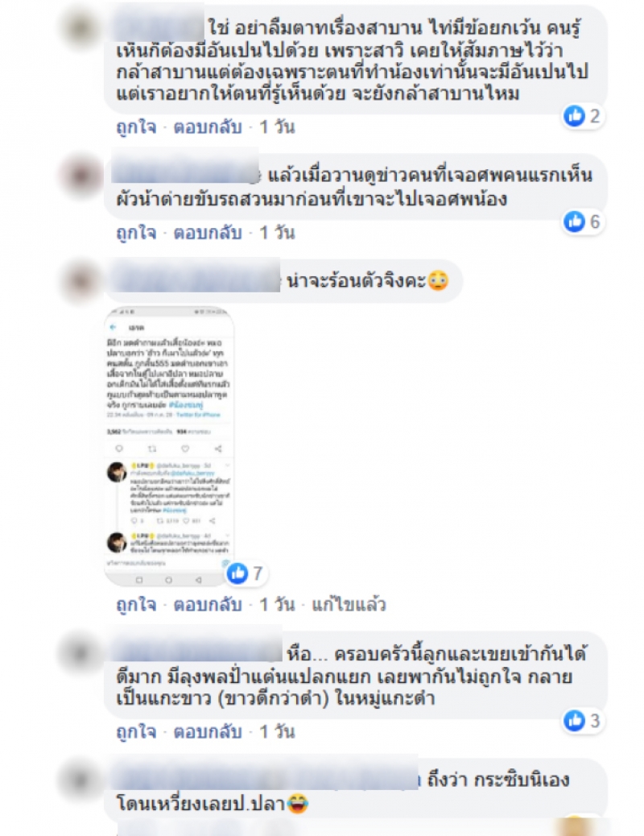Click the like reaction icon showing 6
Screen dimensions: 644x836
574,221
